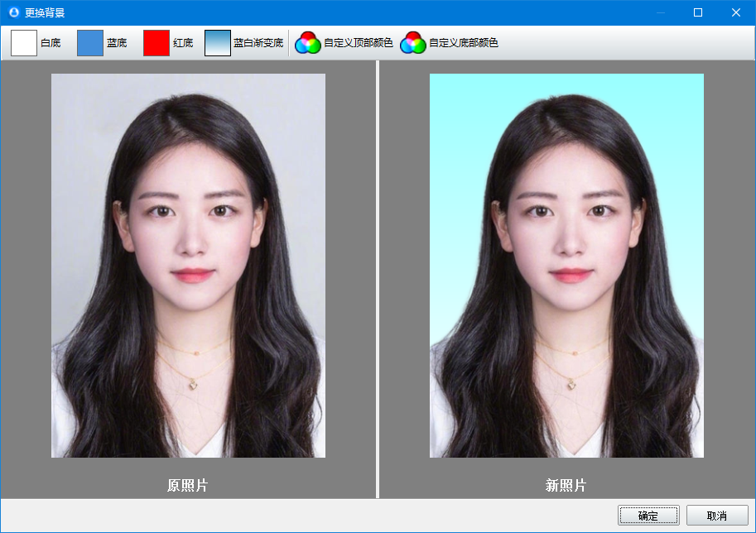Select the red background swatch 红底
The height and width of the screenshot is (533, 756).
pos(156,43)
